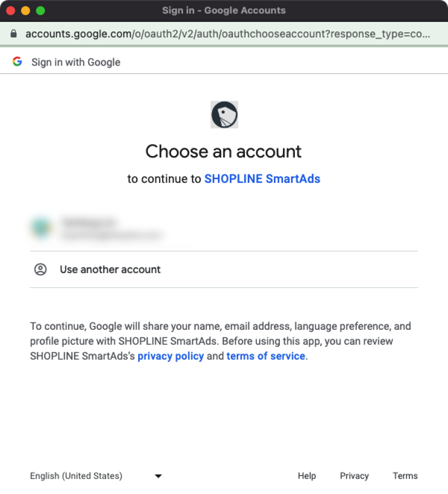Minimize the window with the yellow button

click(25, 11)
